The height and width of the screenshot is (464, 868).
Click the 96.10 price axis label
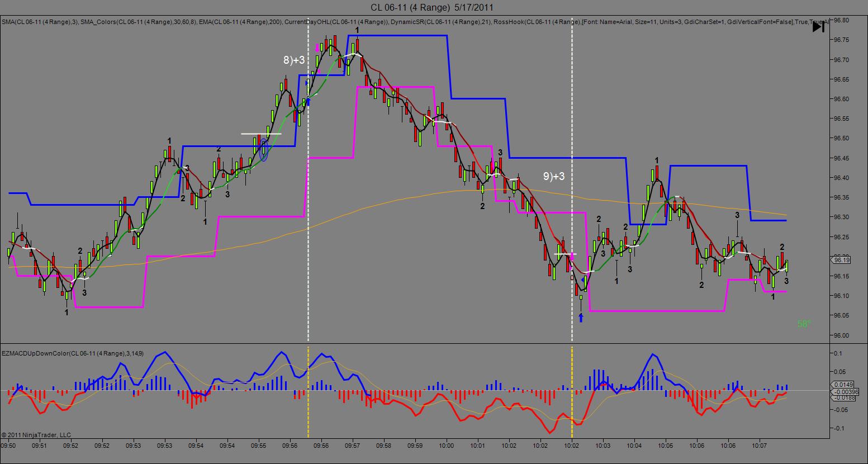[x=841, y=296]
